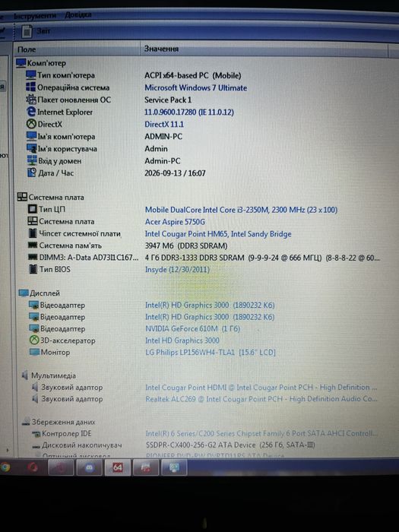Open the Intel Cougar Point HDMI audio link
The image size is (399, 532).
pyautogui.click(x=261, y=387)
